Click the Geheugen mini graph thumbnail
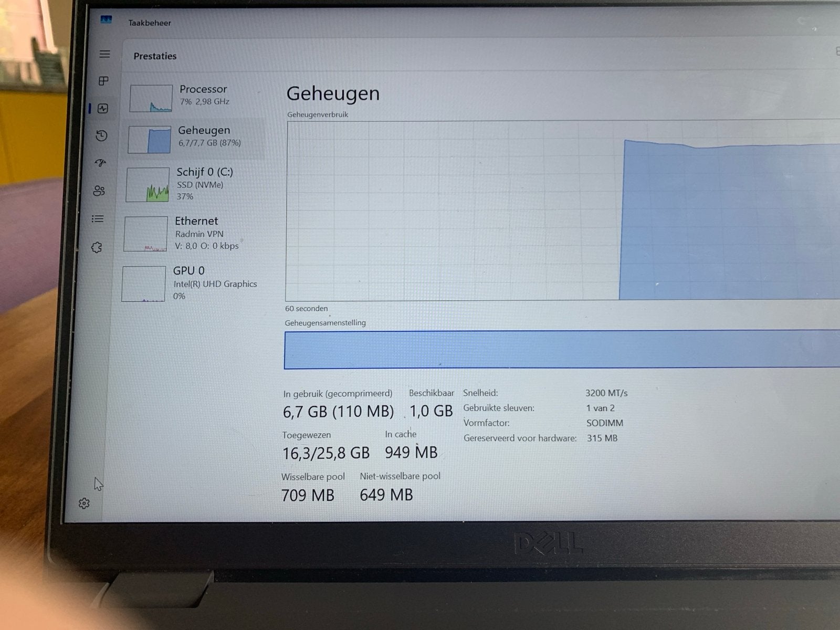840x630 pixels. pyautogui.click(x=150, y=140)
